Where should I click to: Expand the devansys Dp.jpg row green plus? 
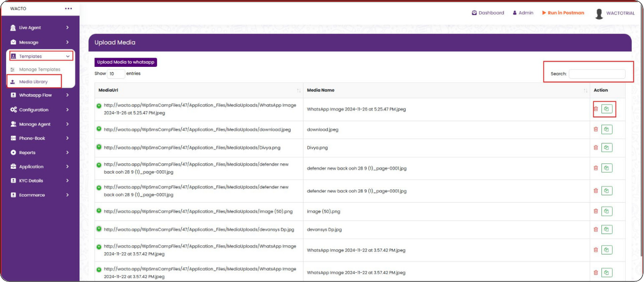[x=99, y=229]
